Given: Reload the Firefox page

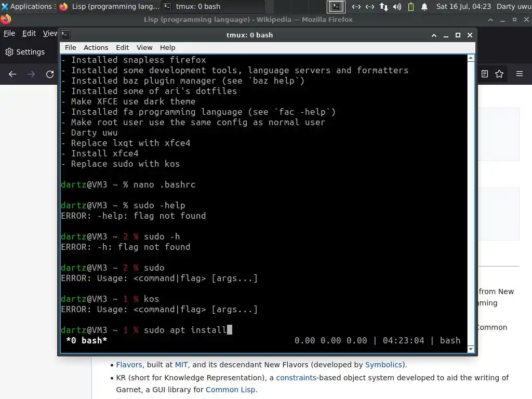Looking at the screenshot, I should 50,74.
